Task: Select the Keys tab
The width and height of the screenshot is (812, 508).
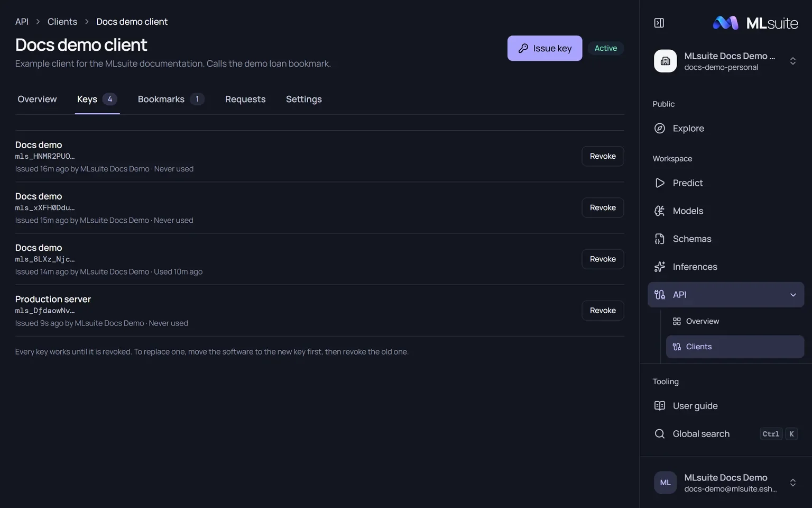Action: pos(97,99)
